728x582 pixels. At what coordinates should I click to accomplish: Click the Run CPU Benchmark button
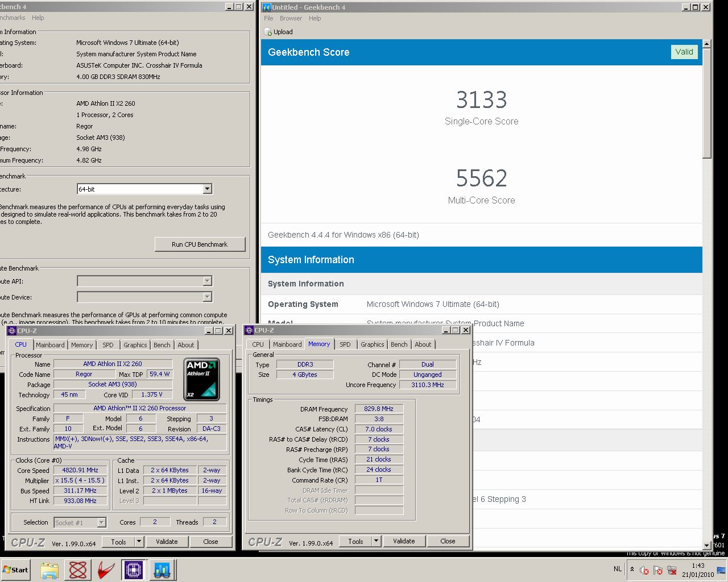pyautogui.click(x=200, y=244)
